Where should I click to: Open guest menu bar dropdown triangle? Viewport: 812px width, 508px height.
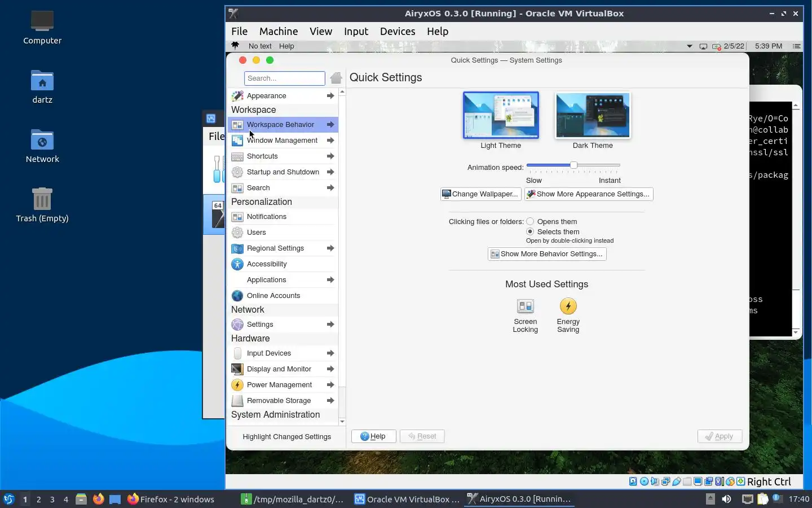pyautogui.click(x=689, y=46)
